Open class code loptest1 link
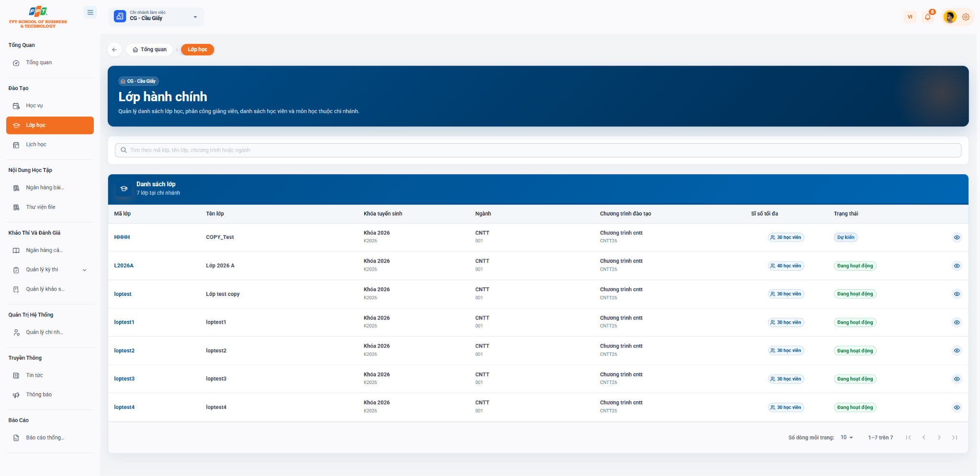The width and height of the screenshot is (980, 476). click(x=124, y=322)
